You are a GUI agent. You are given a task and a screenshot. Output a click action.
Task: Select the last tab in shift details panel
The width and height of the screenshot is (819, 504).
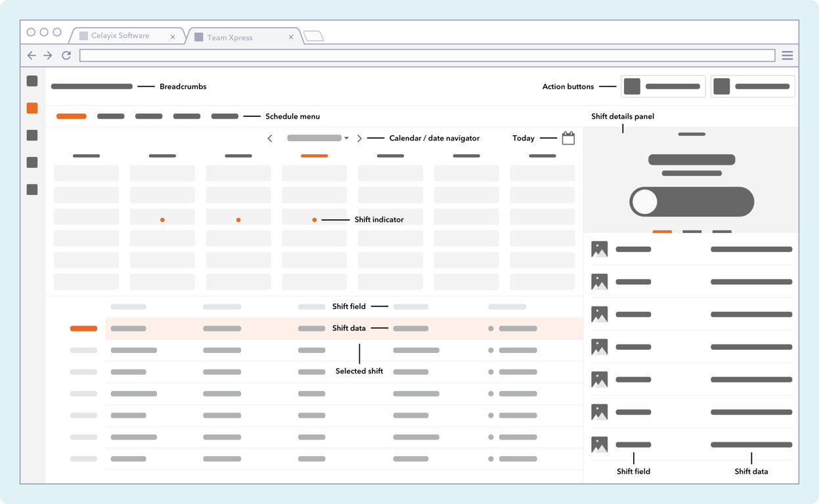coord(722,232)
